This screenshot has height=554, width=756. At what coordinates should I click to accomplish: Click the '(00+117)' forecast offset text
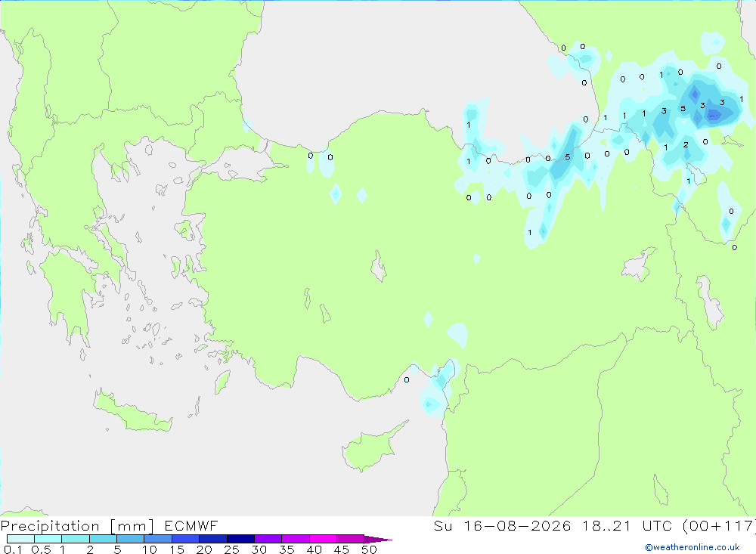pyautogui.click(x=718, y=525)
